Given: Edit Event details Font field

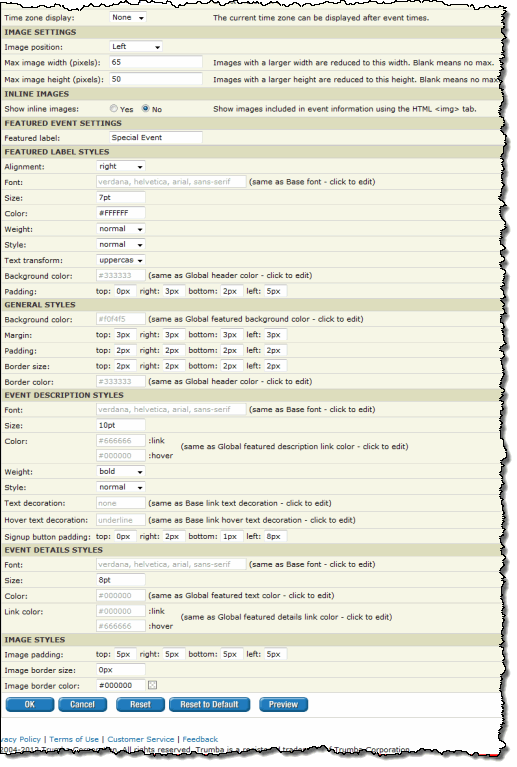Looking at the screenshot, I should [171, 564].
